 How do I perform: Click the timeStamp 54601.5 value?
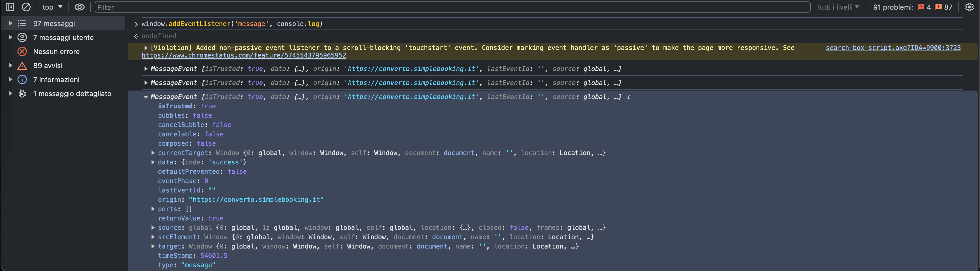(x=214, y=255)
